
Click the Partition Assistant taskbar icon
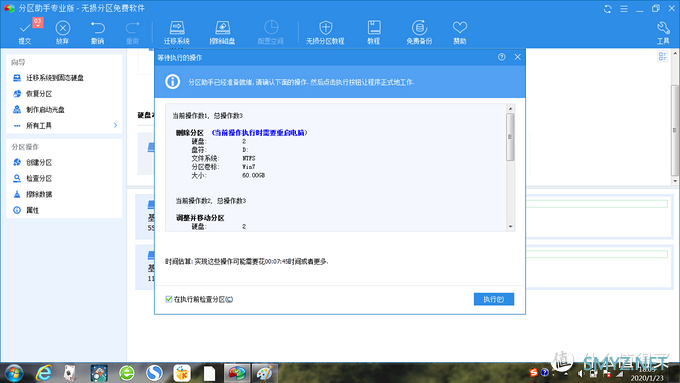click(237, 373)
